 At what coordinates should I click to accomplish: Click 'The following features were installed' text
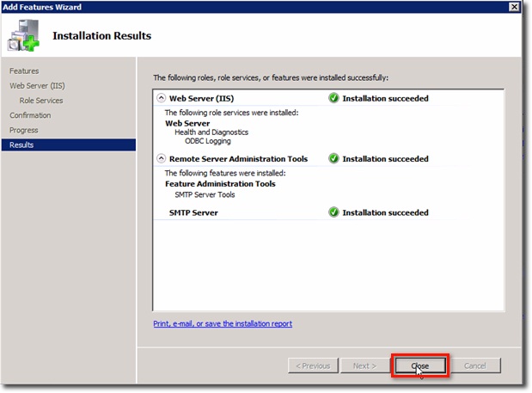click(225, 173)
